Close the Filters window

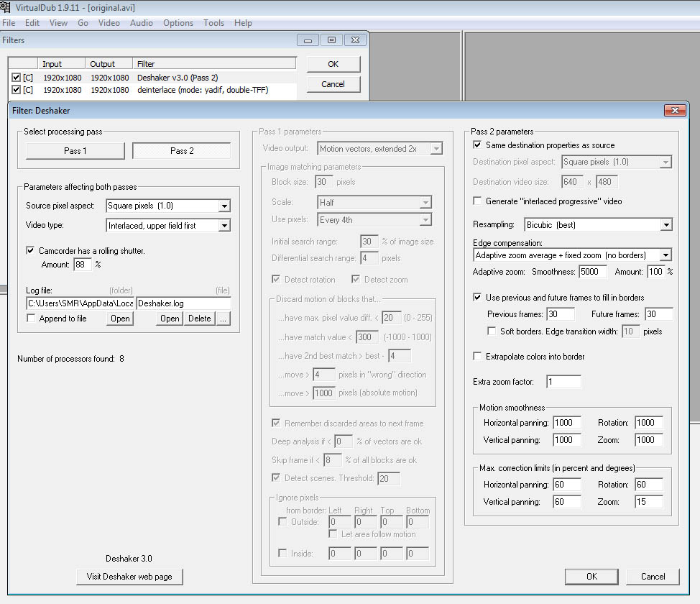pyautogui.click(x=355, y=40)
